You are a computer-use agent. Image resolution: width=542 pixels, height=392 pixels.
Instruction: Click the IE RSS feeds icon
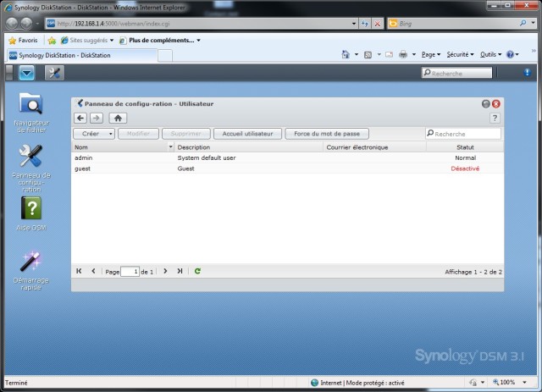click(x=368, y=55)
